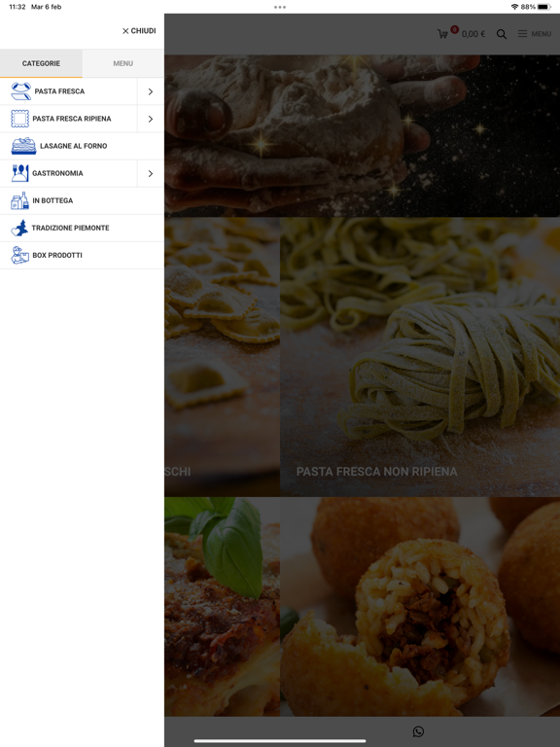Image resolution: width=560 pixels, height=747 pixels.
Task: Check the Wi-Fi status icon
Action: coord(514,7)
